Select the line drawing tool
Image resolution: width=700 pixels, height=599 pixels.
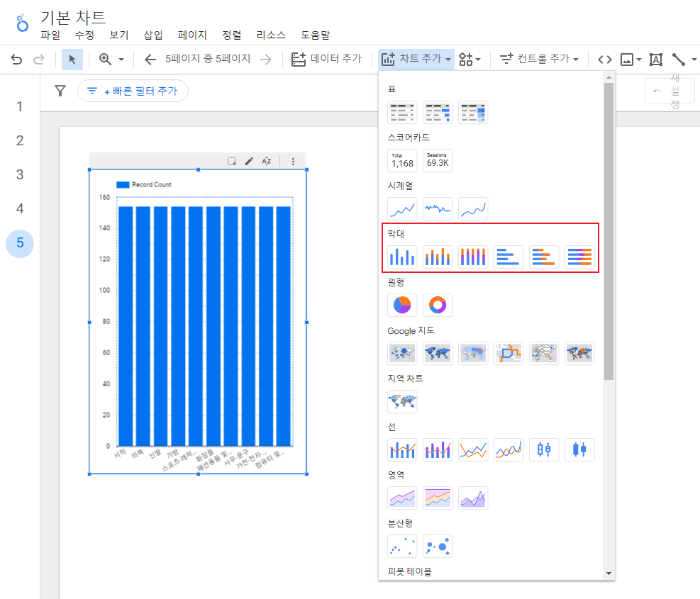pyautogui.click(x=679, y=60)
